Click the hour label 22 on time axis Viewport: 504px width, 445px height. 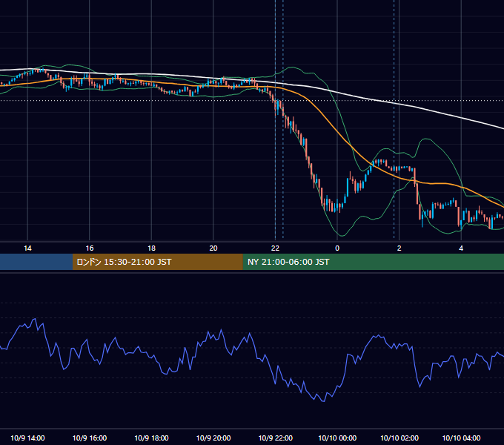(x=275, y=248)
